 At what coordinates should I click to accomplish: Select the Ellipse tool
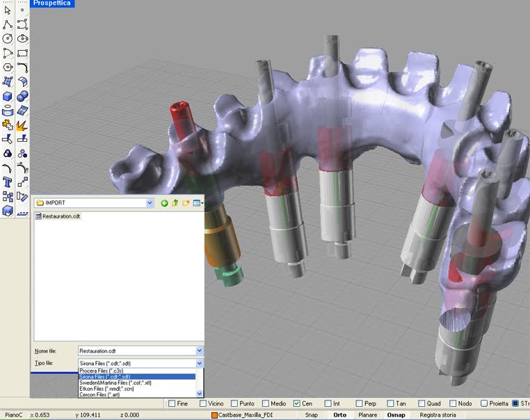pos(22,39)
